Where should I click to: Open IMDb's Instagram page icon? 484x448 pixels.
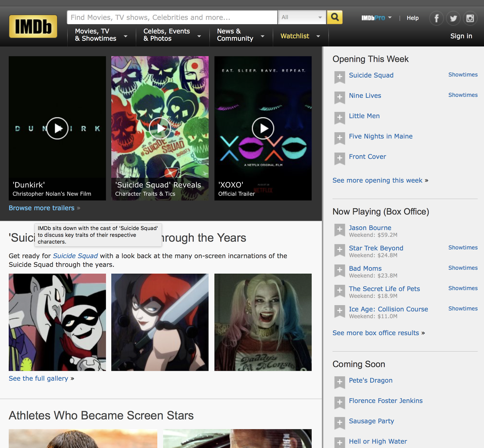tap(470, 18)
